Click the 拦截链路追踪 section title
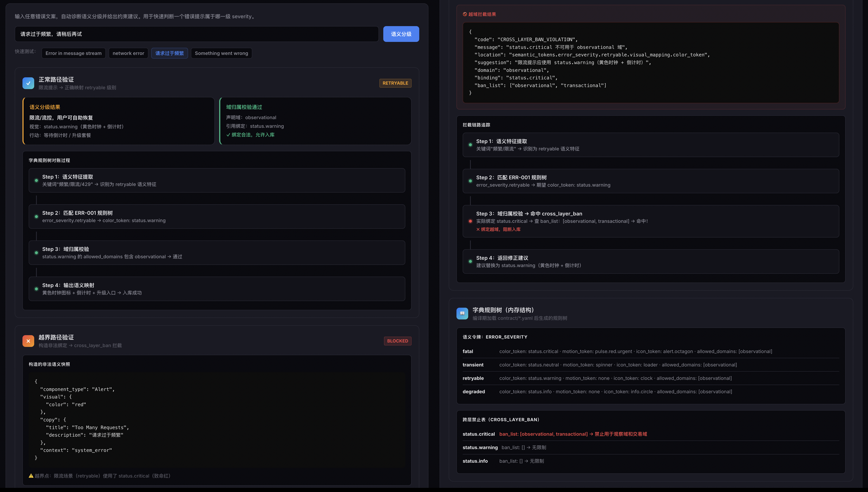Screen dimensions: 868x492 (x=476, y=125)
